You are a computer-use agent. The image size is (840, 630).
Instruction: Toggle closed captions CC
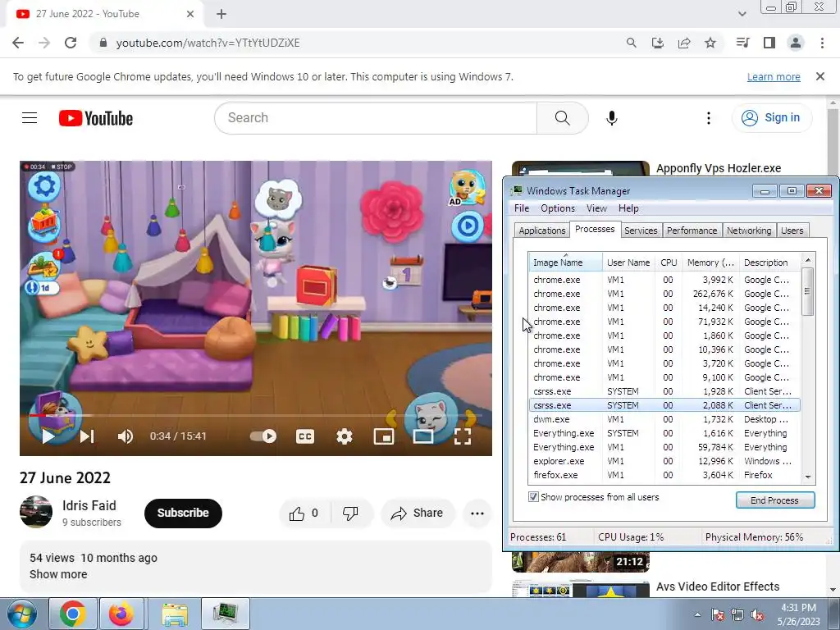[305, 436]
